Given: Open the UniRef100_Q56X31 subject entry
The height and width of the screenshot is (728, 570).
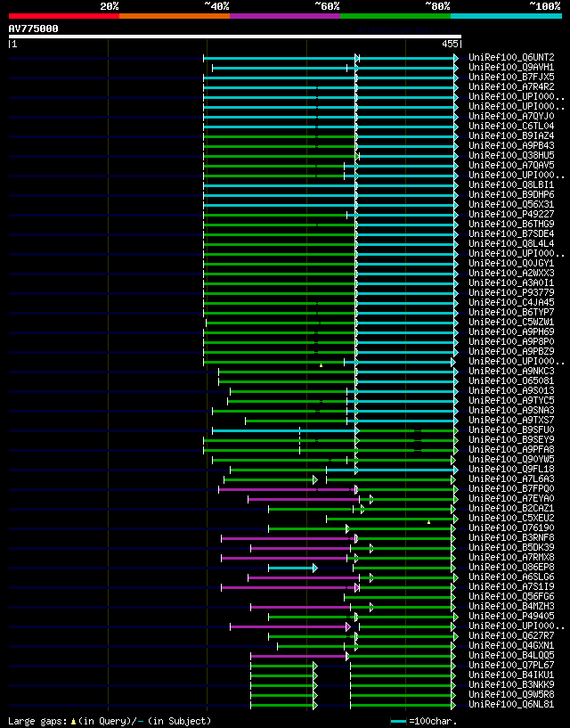Looking at the screenshot, I should coord(511,204).
